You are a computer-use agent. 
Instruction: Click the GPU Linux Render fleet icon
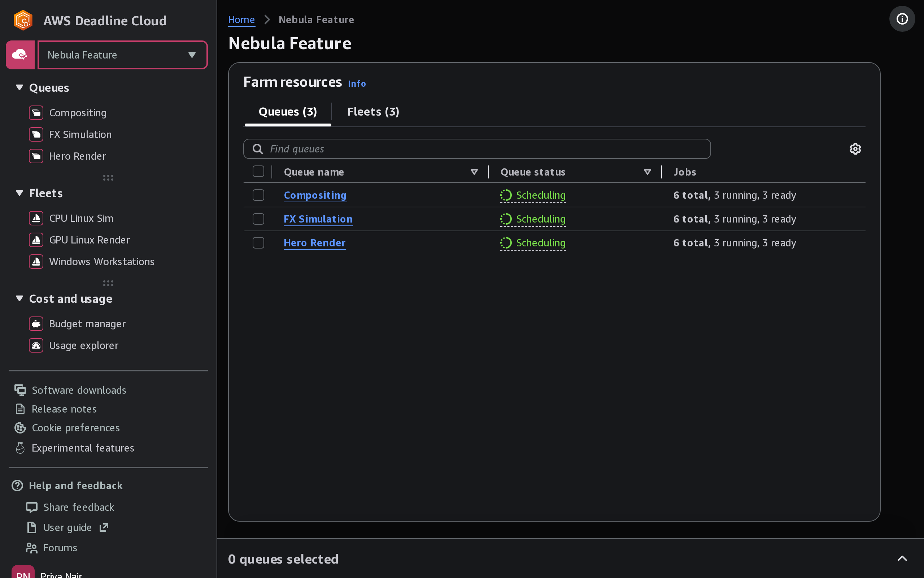[x=36, y=240]
